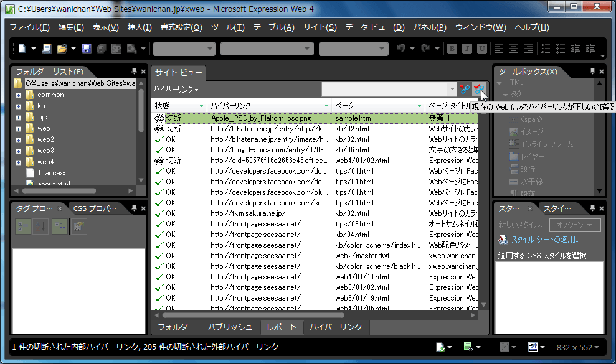Click the SuperPreview SP toolbar icon
This screenshot has height=364, width=616.
click(116, 49)
